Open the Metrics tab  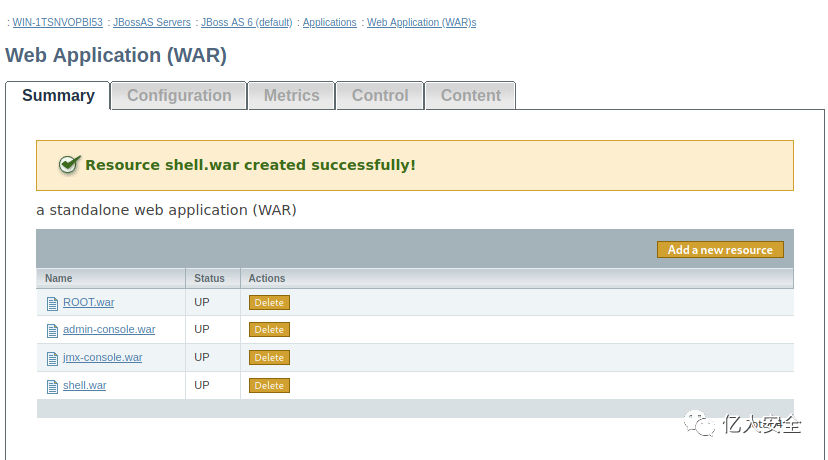pyautogui.click(x=291, y=96)
